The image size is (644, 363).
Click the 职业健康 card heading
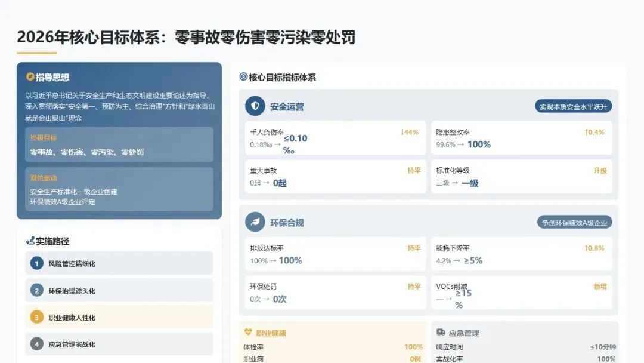tap(271, 333)
